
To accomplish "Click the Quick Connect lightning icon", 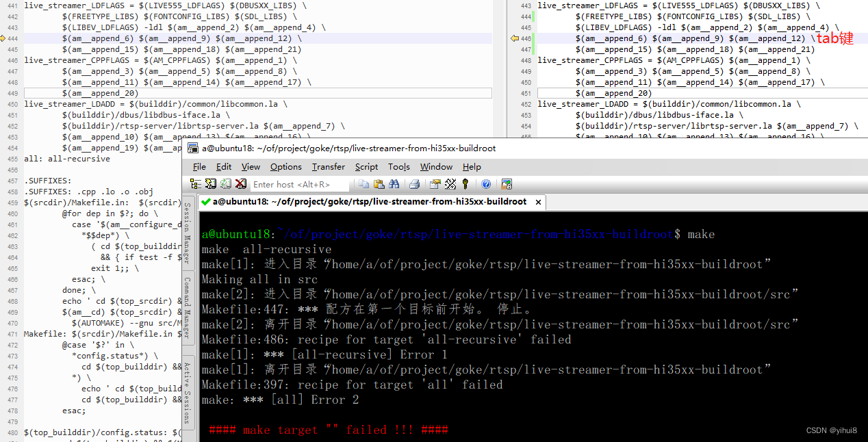I will [x=211, y=184].
